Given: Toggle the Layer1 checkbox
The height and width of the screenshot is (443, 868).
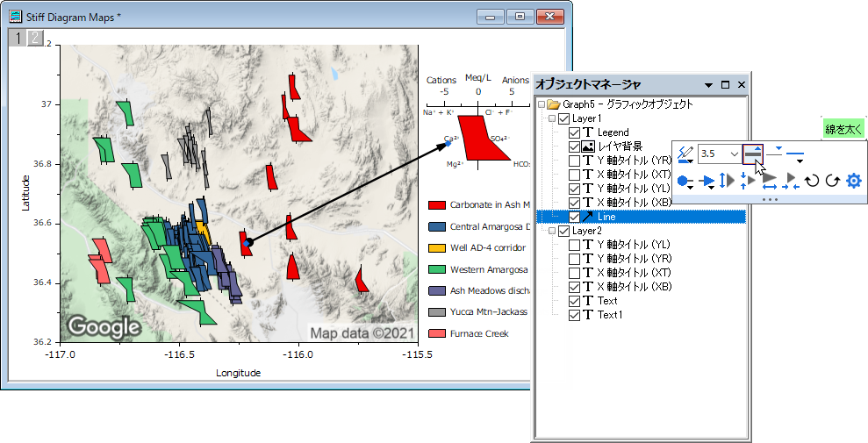Looking at the screenshot, I should 564,118.
